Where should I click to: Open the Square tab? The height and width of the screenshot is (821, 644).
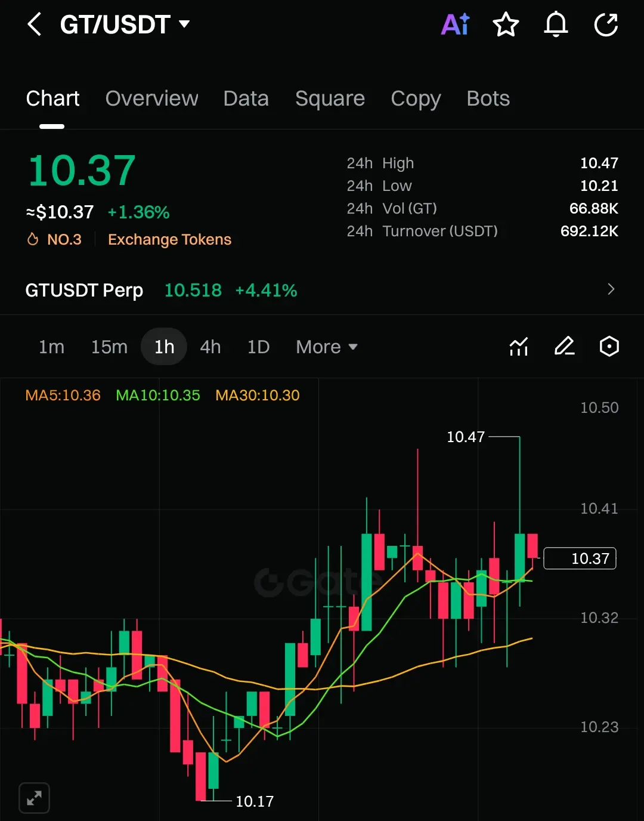330,98
